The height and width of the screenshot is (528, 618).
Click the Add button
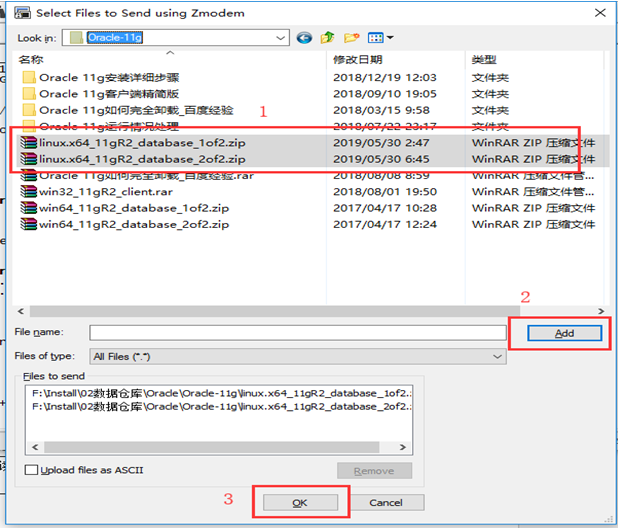point(564,333)
